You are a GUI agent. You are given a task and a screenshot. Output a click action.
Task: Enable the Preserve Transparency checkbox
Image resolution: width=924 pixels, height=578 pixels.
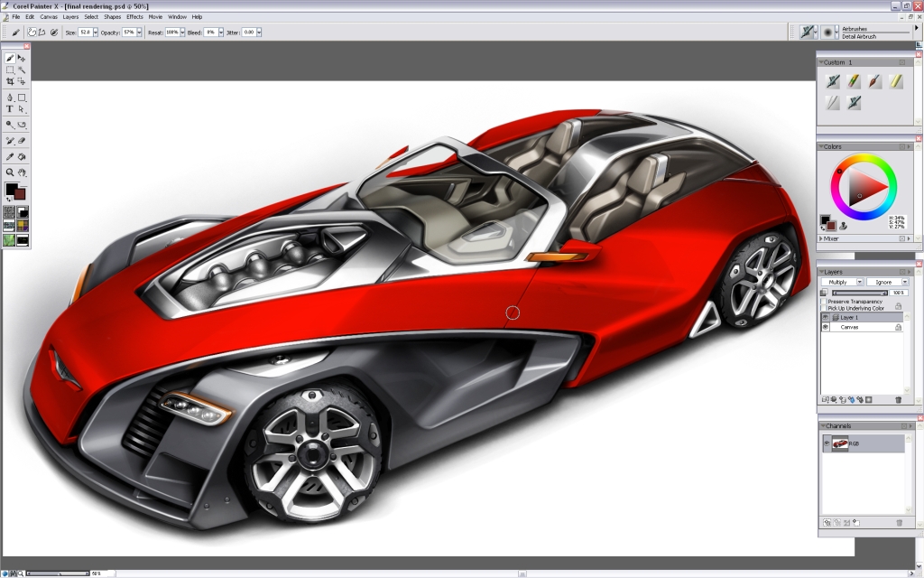coord(825,301)
